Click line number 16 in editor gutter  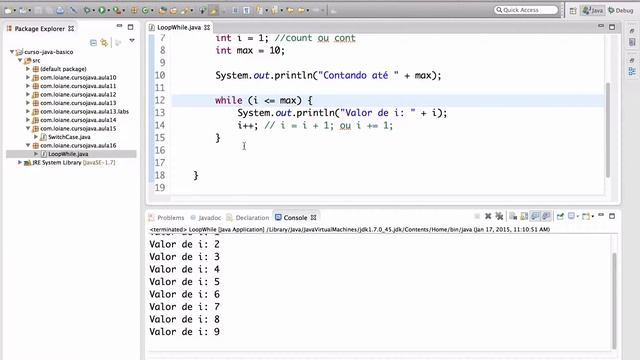click(x=160, y=150)
